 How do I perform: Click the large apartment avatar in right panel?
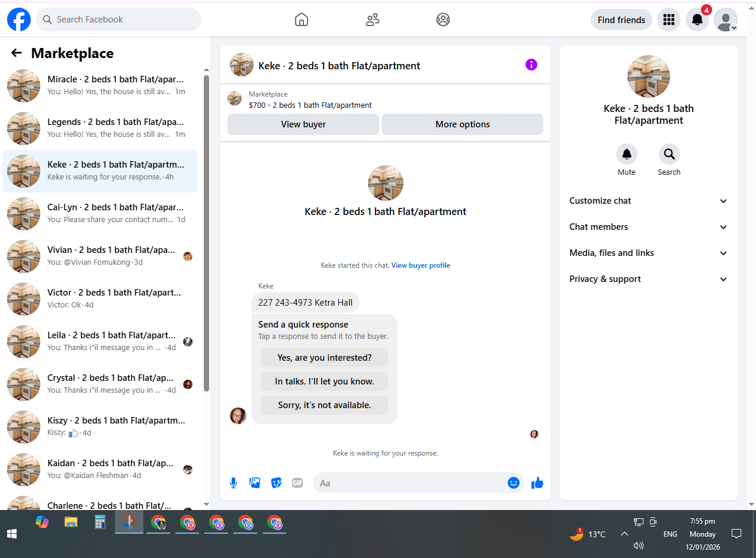[649, 76]
